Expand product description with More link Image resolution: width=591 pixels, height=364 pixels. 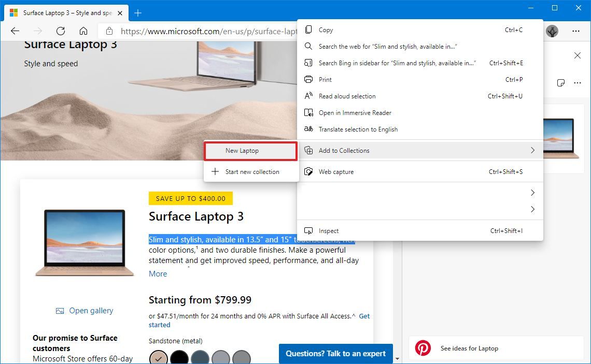point(158,273)
